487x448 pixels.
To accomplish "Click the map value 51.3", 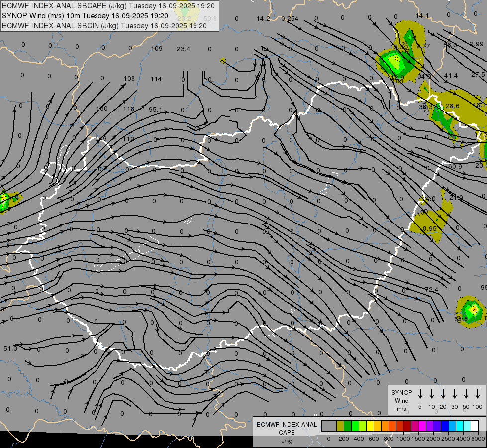I will [x=10, y=349].
